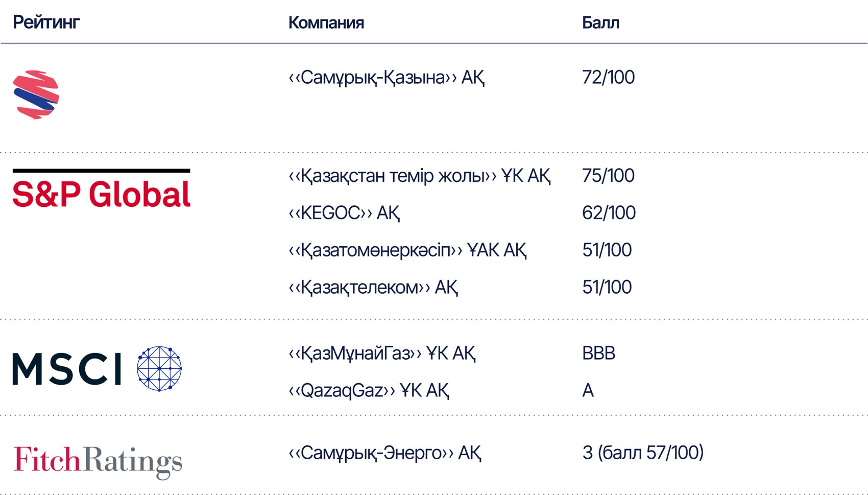Select the Компания column header
The height and width of the screenshot is (495, 868).
(x=326, y=22)
